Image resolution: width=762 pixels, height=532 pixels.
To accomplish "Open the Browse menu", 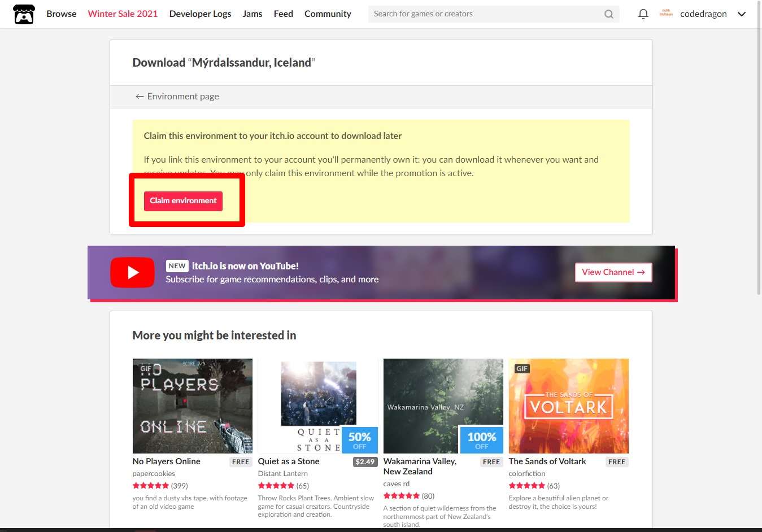I will [x=62, y=14].
